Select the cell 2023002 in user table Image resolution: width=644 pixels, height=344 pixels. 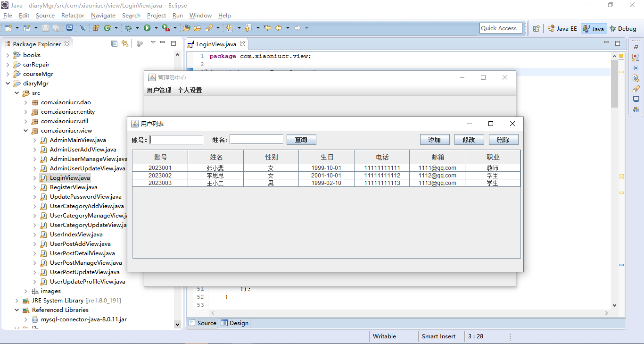[x=160, y=176]
